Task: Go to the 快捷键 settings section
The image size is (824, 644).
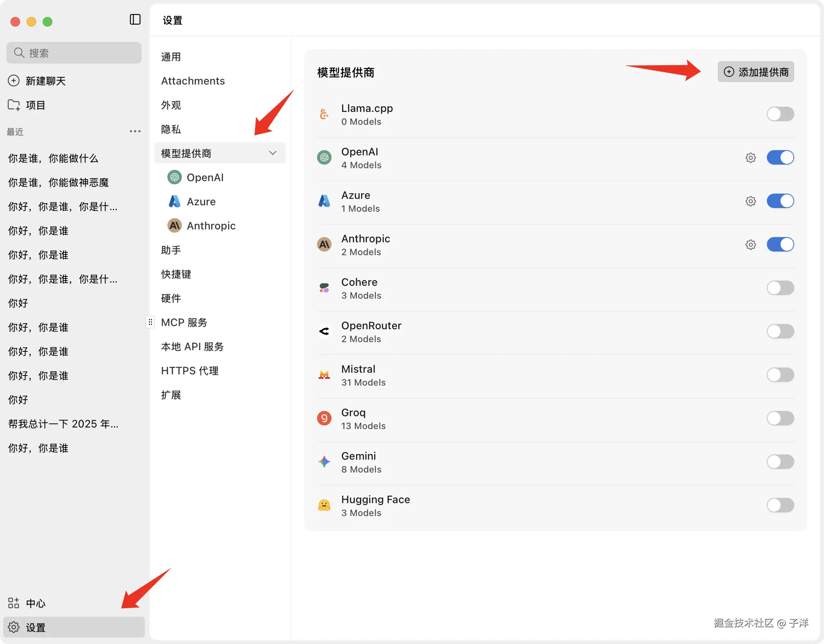Action: point(176,274)
